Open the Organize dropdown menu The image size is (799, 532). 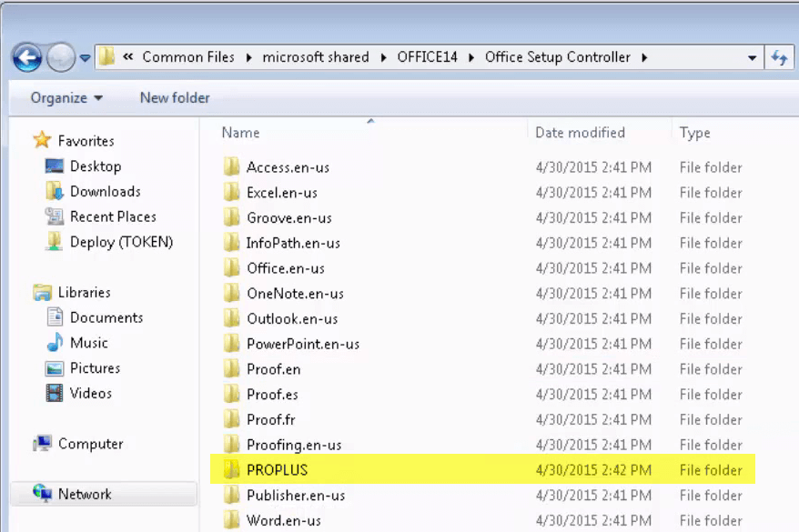pyautogui.click(x=66, y=97)
